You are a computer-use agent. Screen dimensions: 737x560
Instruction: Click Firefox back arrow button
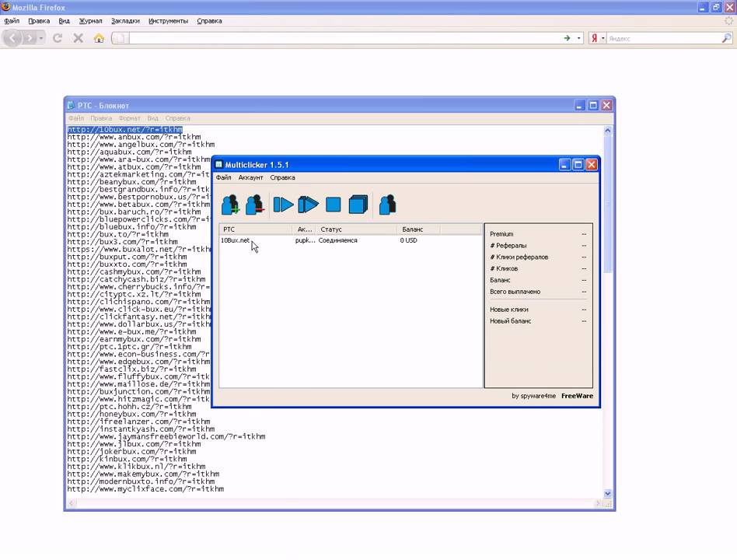point(12,38)
